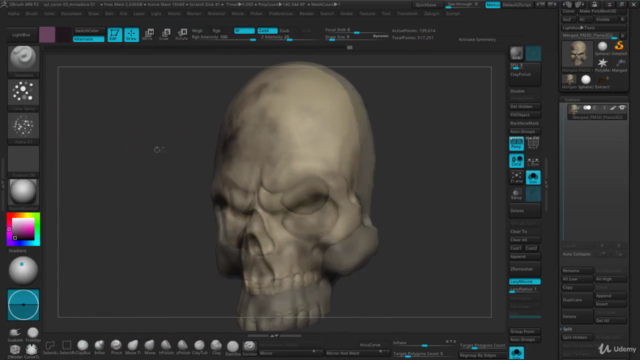Select the Rotate transform icon
Viewport: 640px width, 360px height.
coord(182,35)
